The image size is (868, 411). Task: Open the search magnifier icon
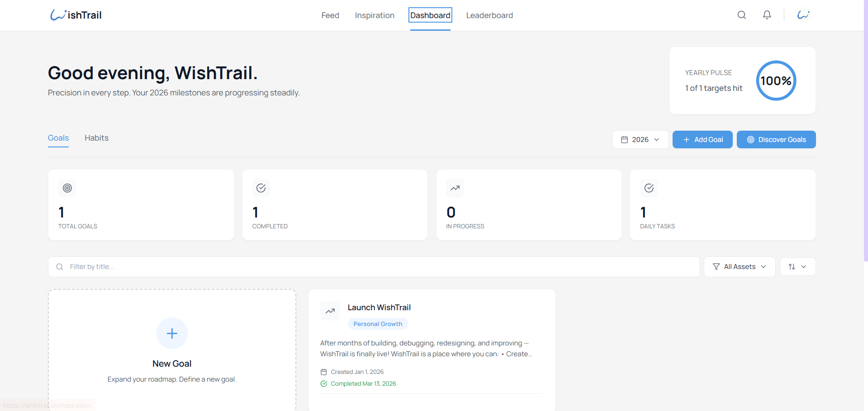[741, 15]
